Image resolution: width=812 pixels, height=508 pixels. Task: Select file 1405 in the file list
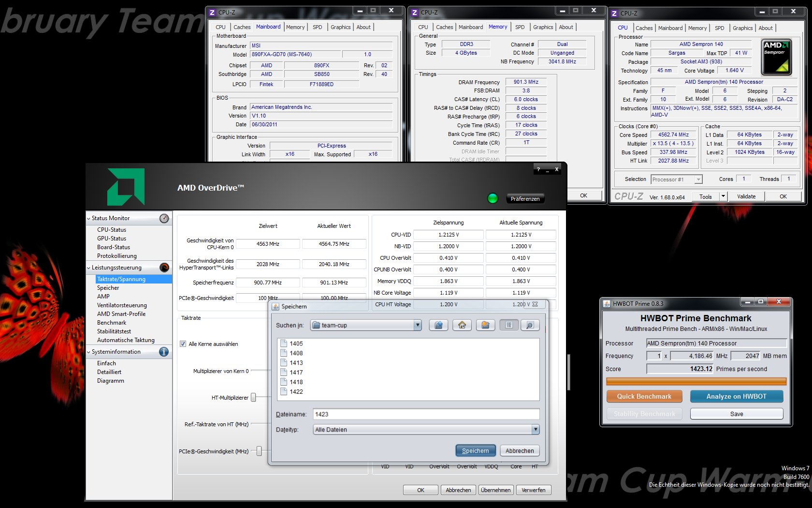(x=291, y=344)
